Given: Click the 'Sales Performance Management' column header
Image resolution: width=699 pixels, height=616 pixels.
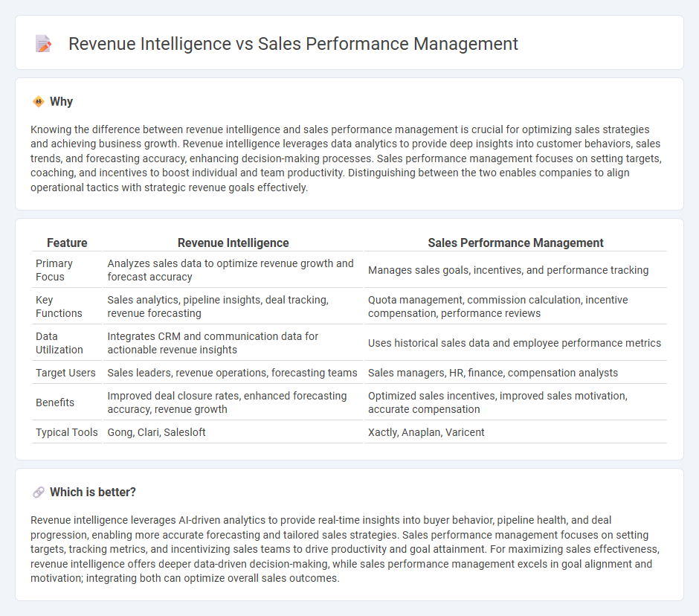Looking at the screenshot, I should tap(515, 243).
